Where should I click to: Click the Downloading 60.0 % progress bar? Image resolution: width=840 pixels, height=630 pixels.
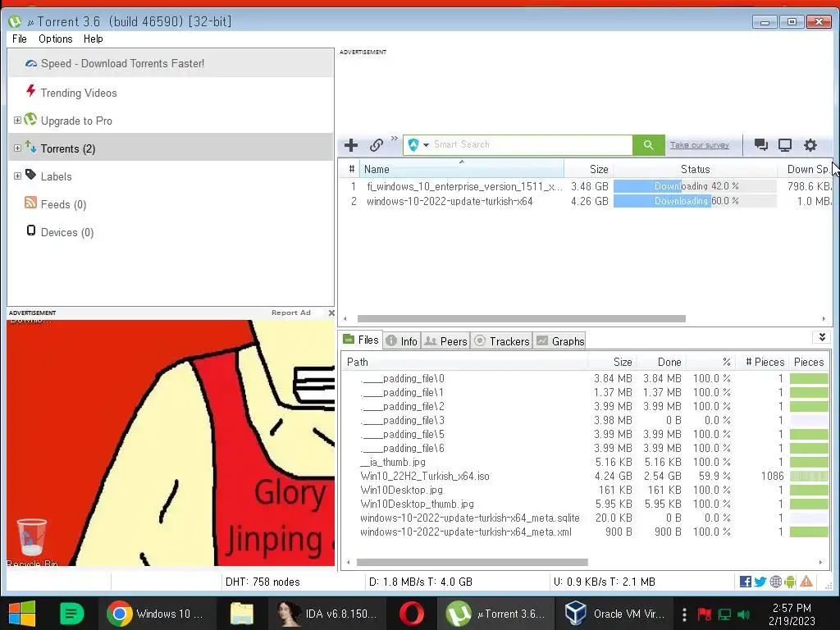point(695,202)
